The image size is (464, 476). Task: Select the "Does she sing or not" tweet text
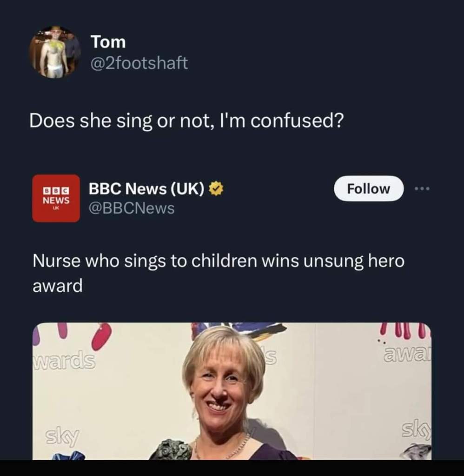186,121
